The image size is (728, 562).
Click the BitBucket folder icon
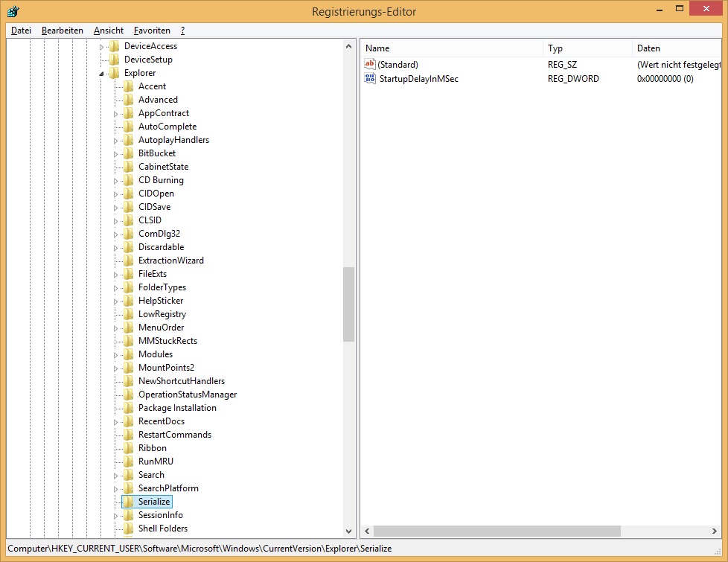[x=129, y=153]
